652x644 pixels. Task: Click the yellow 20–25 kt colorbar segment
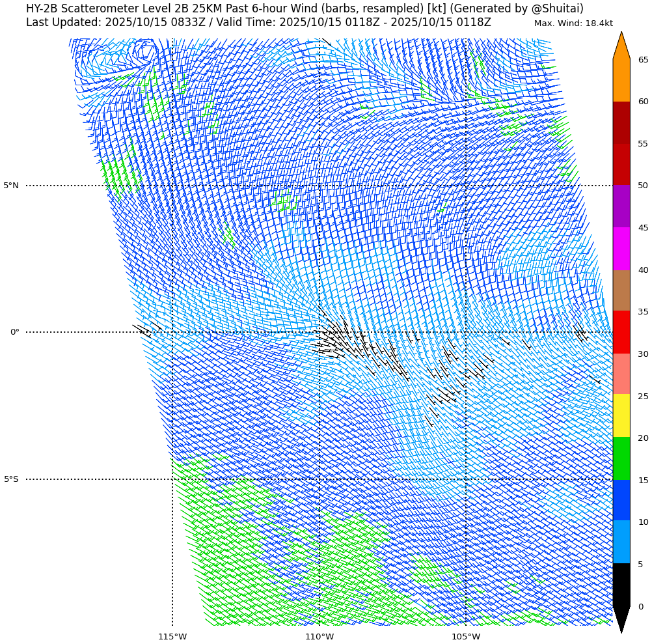coord(621,415)
